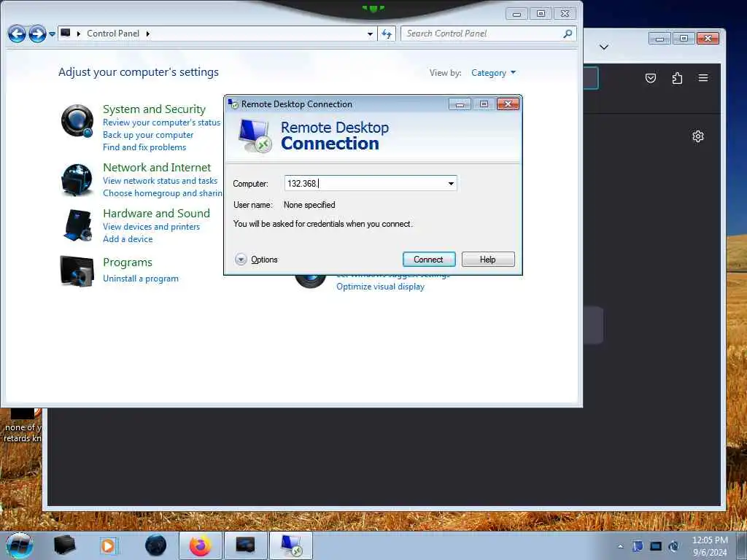Image resolution: width=747 pixels, height=560 pixels.
Task: Minimize the Remote Desktop Connection dialog
Action: click(x=460, y=104)
